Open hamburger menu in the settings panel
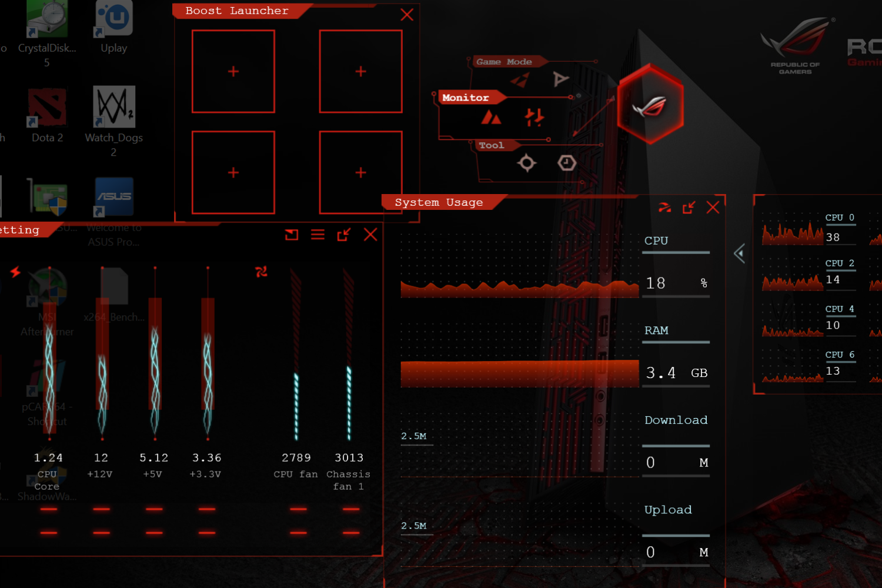Viewport: 882px width, 588px height. (318, 235)
